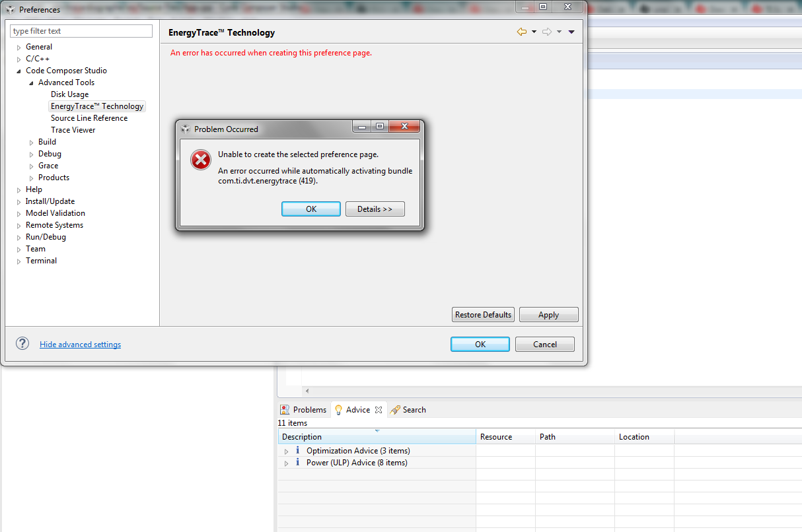Expand the Grace tree node
Screen dimensions: 802x532
tap(32, 166)
